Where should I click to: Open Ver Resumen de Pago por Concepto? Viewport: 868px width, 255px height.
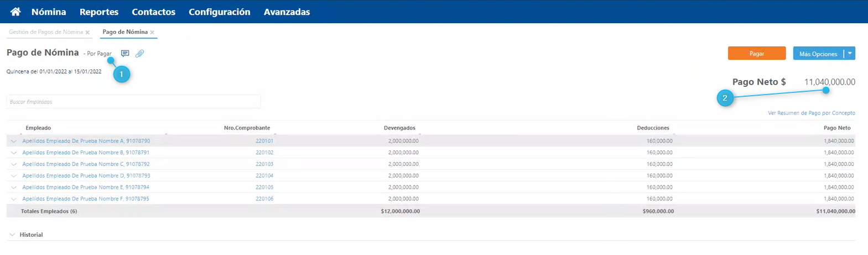pyautogui.click(x=811, y=113)
